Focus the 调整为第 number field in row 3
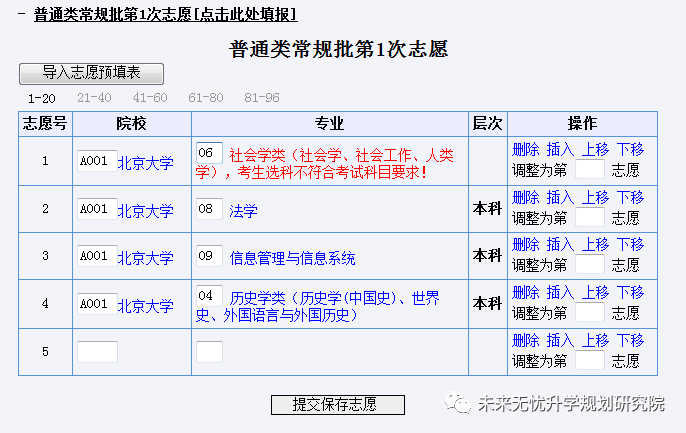This screenshot has width=686, height=433. (590, 264)
